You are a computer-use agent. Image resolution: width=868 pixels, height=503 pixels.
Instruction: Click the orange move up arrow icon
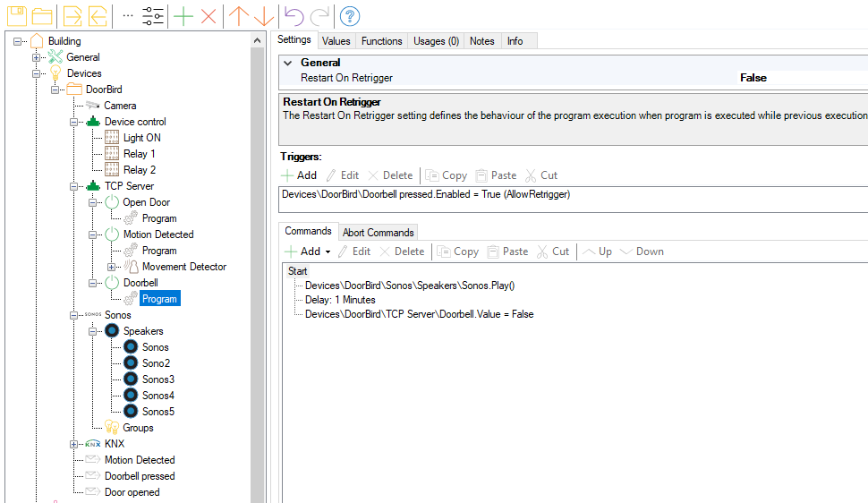(238, 16)
